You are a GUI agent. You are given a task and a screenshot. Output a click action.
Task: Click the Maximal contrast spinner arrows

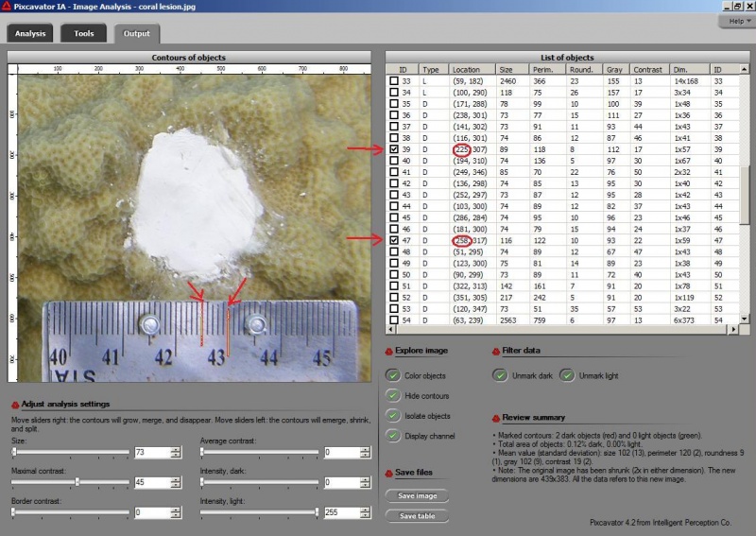click(176, 482)
